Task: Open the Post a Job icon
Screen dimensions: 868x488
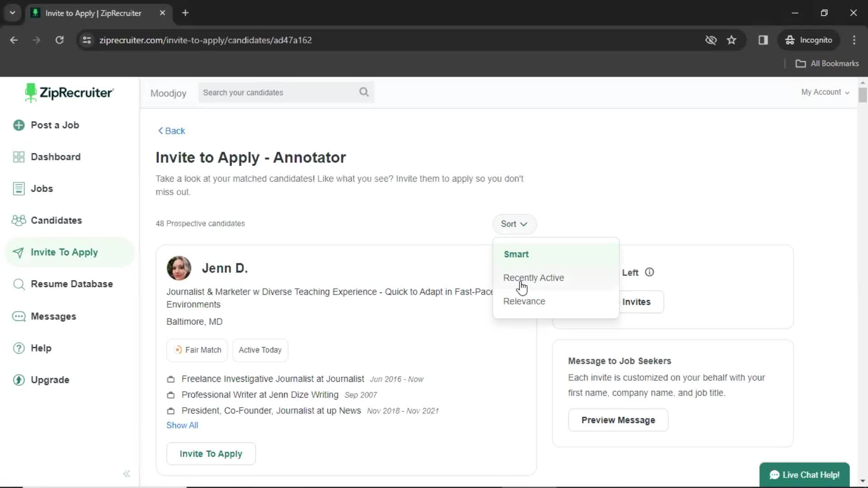Action: coord(19,125)
